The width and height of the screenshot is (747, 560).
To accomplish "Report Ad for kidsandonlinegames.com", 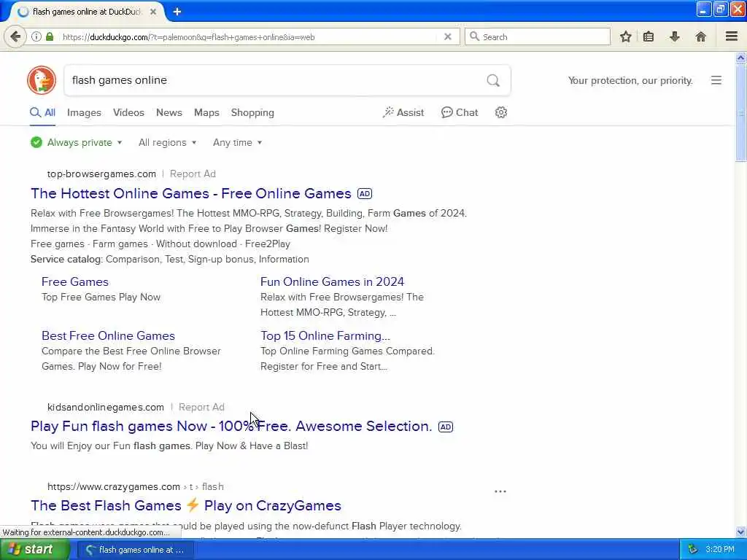I will click(201, 407).
